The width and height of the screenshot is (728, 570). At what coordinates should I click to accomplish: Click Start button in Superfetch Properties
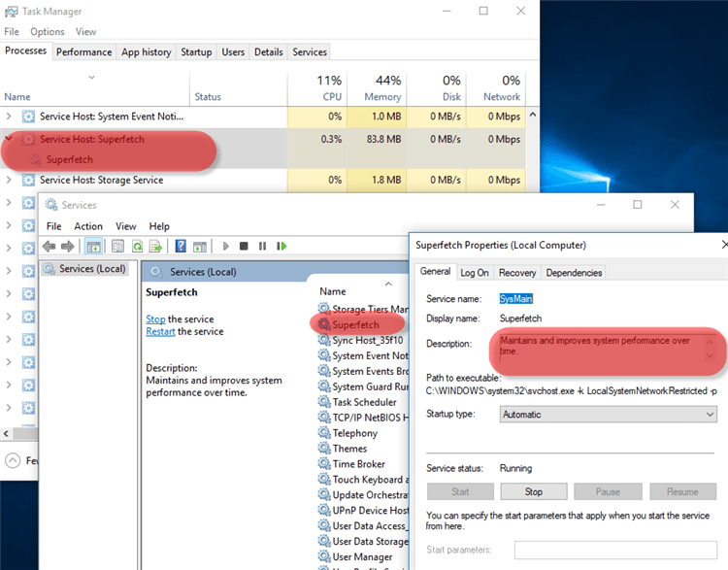(460, 491)
